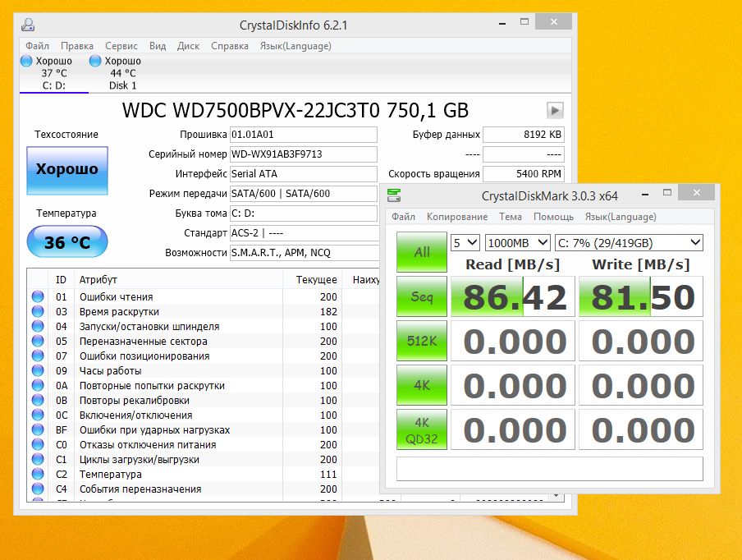Image resolution: width=742 pixels, height=560 pixels.
Task: Click the Seq read result 86.42
Action: click(512, 296)
